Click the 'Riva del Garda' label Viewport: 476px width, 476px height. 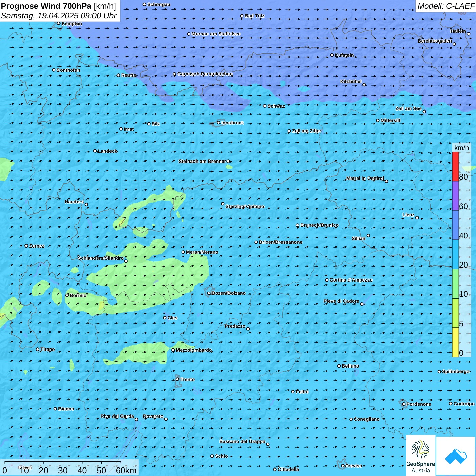(117, 416)
